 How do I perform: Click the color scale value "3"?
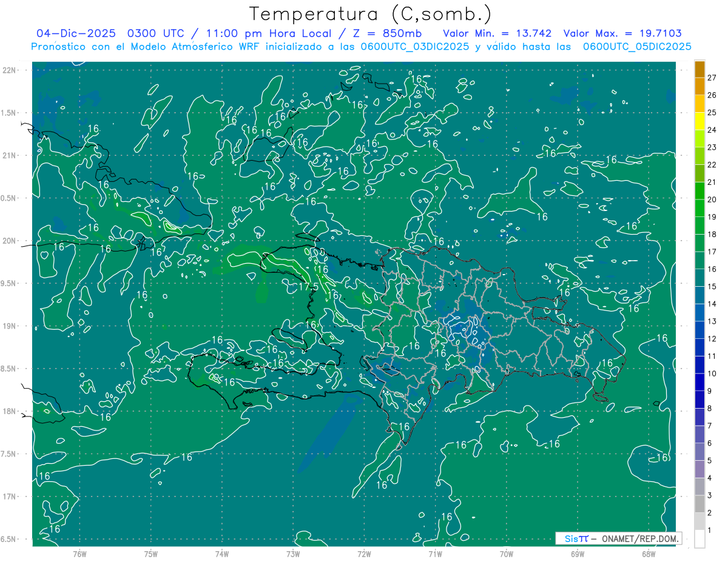709,495
